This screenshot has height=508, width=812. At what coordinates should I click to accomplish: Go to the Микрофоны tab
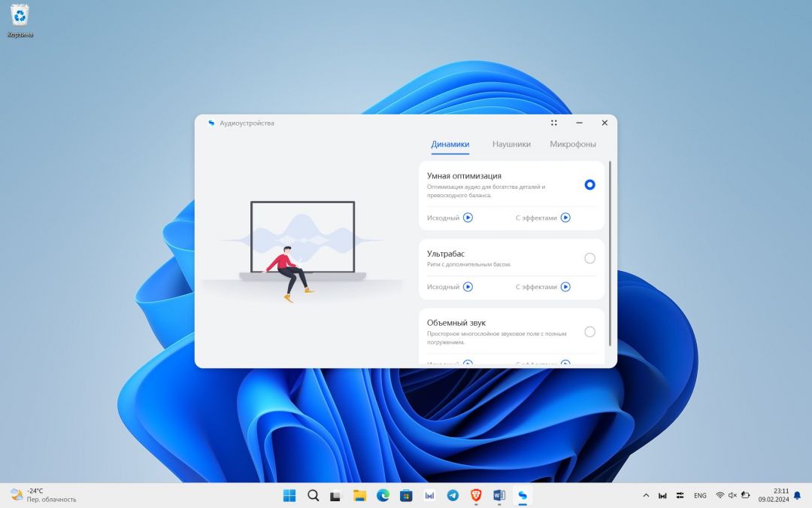pyautogui.click(x=573, y=144)
